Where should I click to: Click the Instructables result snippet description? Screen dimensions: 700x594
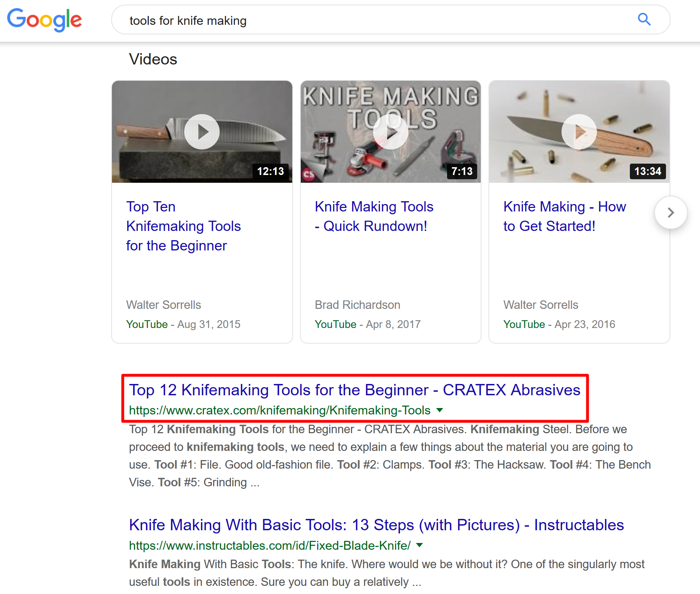386,573
